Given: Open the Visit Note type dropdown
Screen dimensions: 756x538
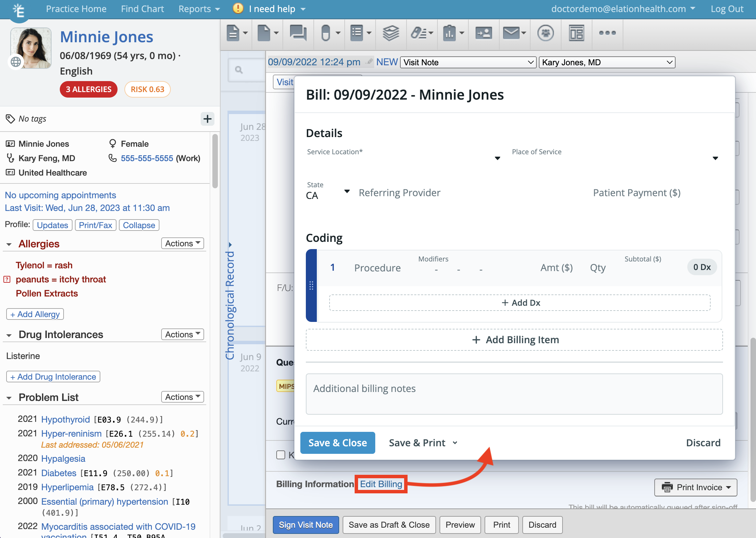Looking at the screenshot, I should [x=468, y=62].
